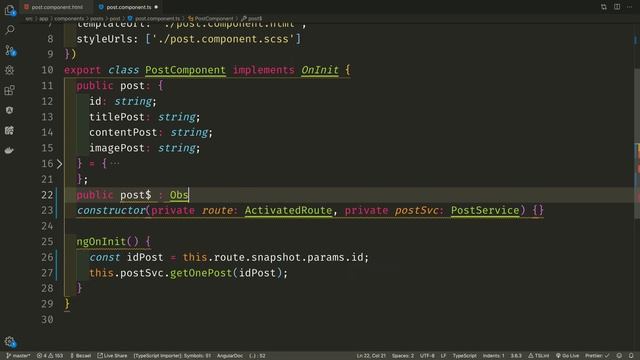Screen dimensions: 640x360
Task: Click the master branch indicator in status bar
Action: [x=19, y=356]
